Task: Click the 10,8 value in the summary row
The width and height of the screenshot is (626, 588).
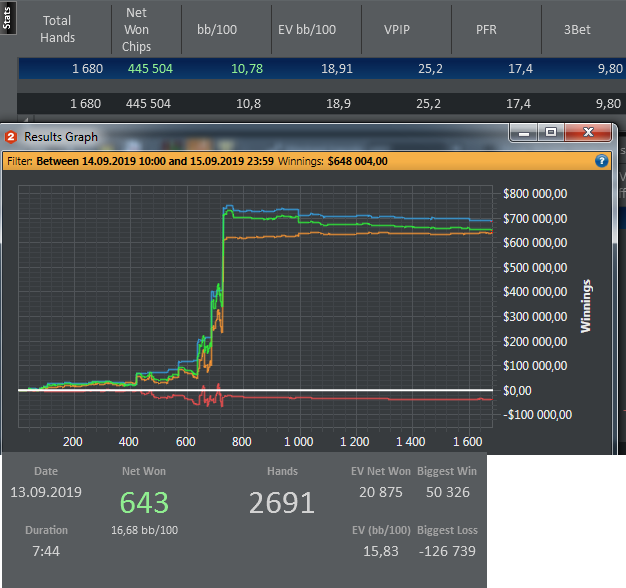Action: pyautogui.click(x=248, y=104)
